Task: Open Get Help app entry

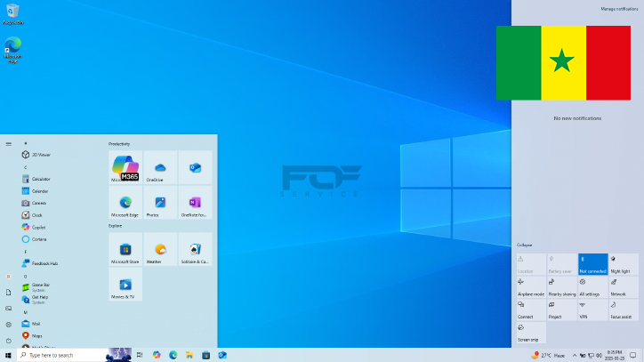Action: point(40,300)
